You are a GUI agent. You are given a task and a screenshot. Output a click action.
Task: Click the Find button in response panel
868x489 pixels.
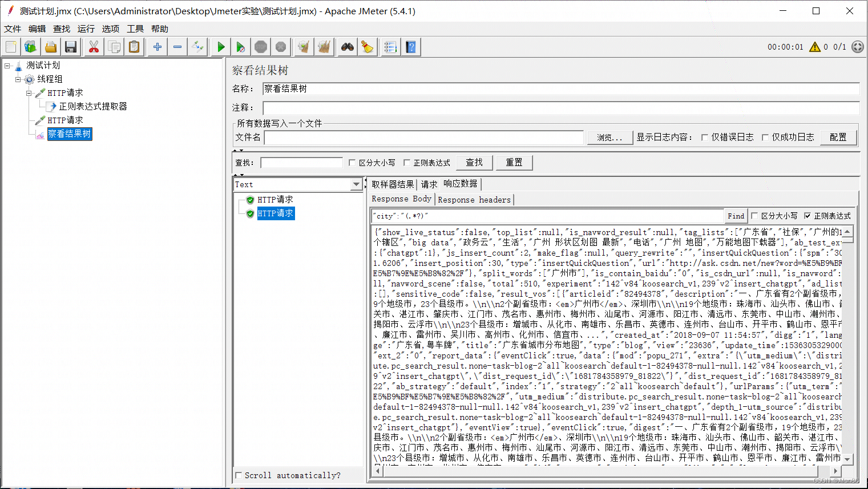(736, 216)
